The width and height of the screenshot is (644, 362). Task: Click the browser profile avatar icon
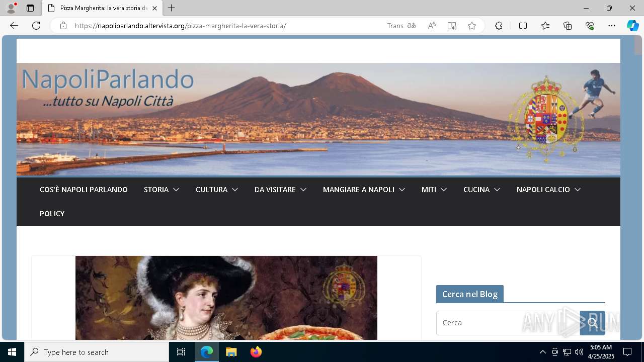click(11, 8)
